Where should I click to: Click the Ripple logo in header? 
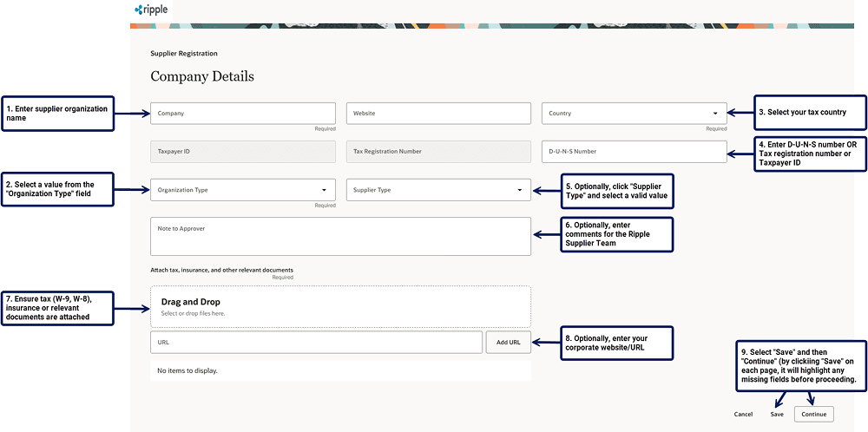point(151,10)
